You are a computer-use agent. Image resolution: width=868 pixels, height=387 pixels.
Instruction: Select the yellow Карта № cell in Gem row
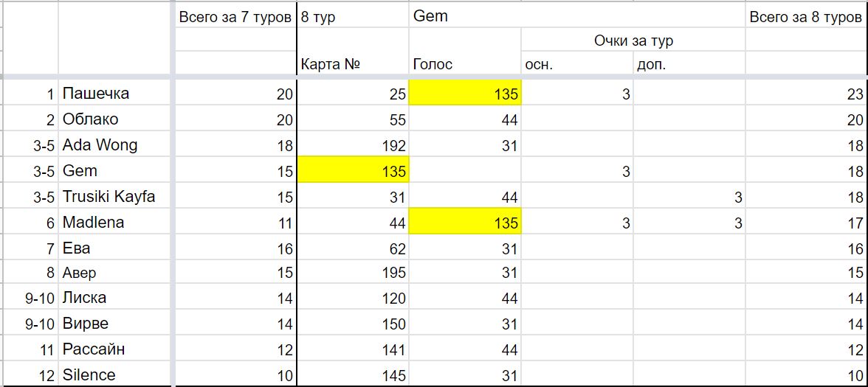click(353, 170)
